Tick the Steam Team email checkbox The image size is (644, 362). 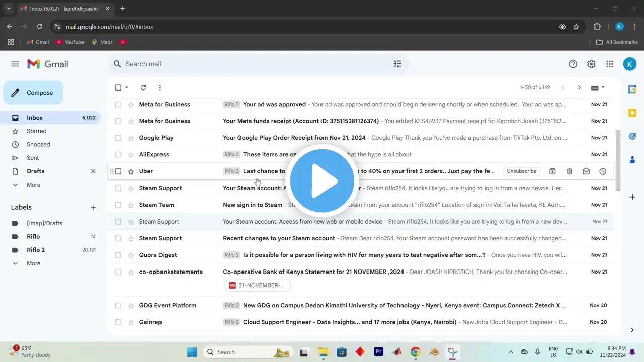coord(118,205)
